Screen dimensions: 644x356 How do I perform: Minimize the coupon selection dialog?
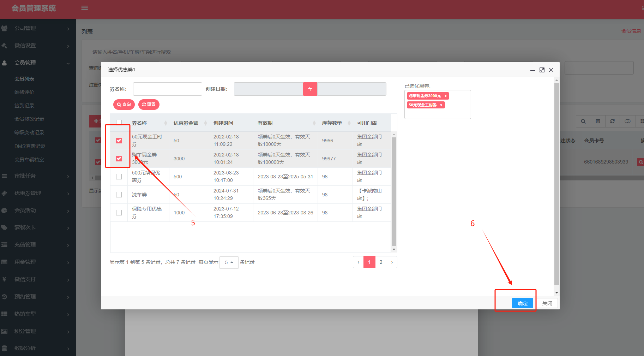pyautogui.click(x=532, y=70)
